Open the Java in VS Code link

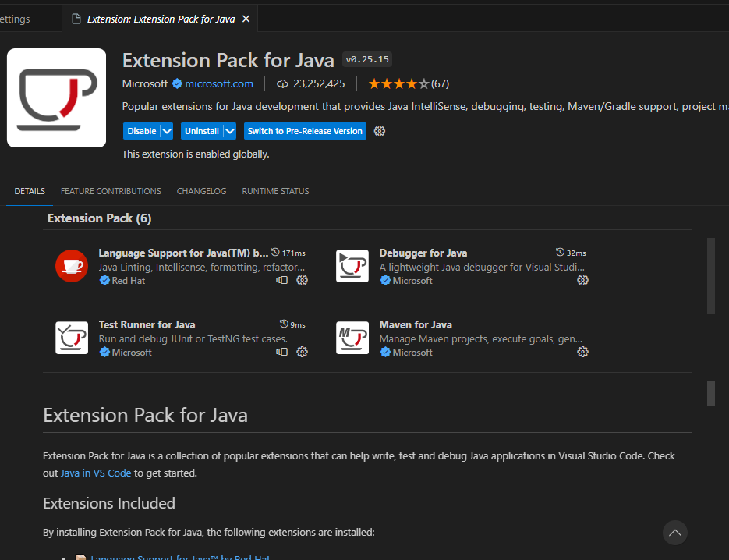pyautogui.click(x=96, y=473)
